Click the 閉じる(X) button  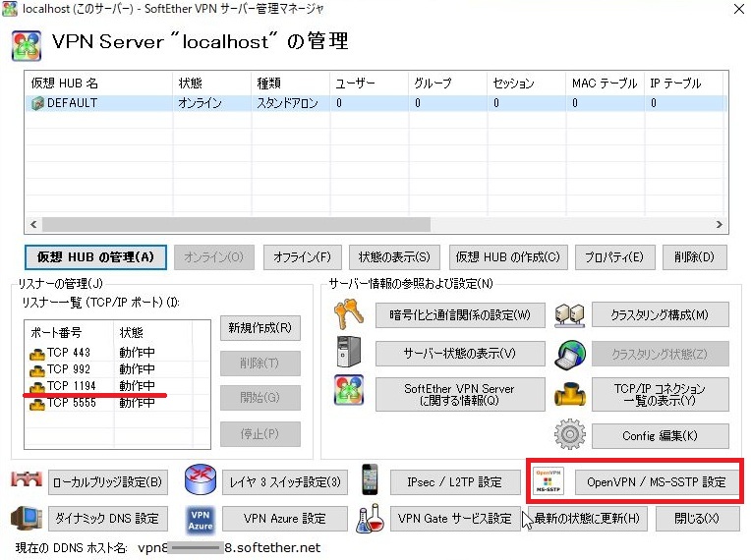point(697,519)
